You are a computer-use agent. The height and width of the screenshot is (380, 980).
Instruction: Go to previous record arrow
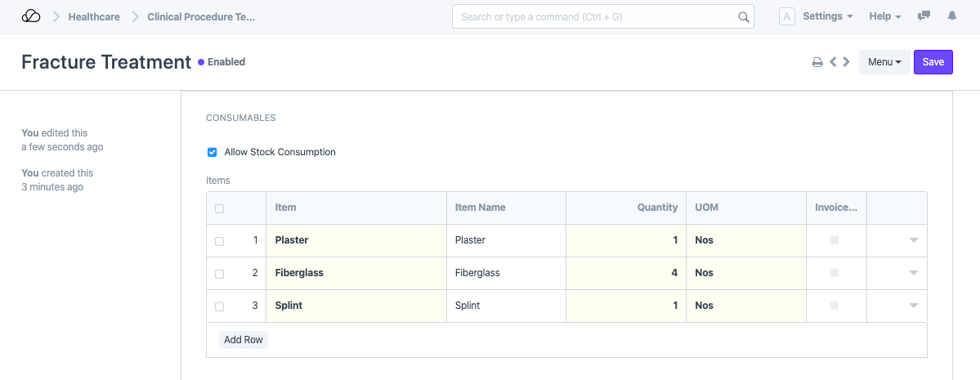tap(832, 62)
